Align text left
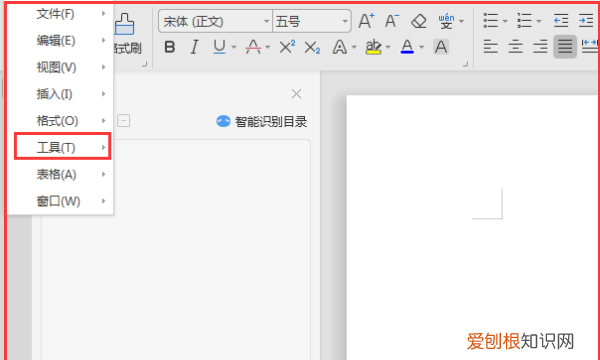This screenshot has width=600, height=360. [490, 47]
